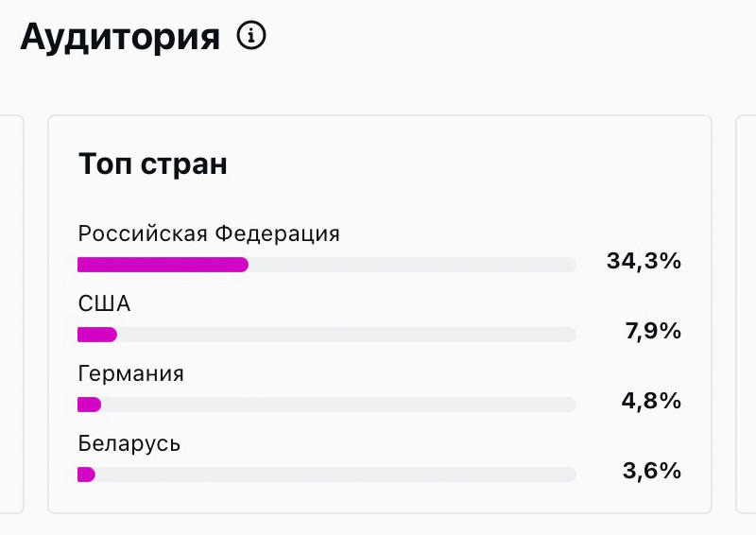Click the gray unfilled Германия bar track

(338, 405)
